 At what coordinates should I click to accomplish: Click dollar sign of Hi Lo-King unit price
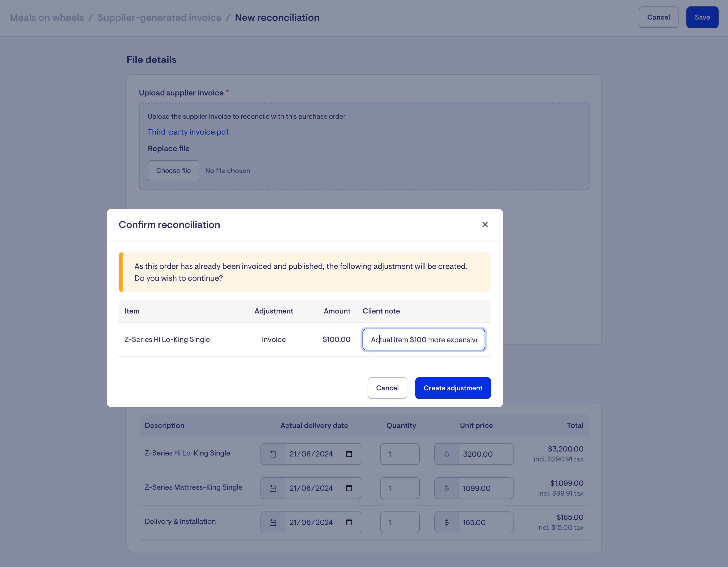(x=446, y=454)
